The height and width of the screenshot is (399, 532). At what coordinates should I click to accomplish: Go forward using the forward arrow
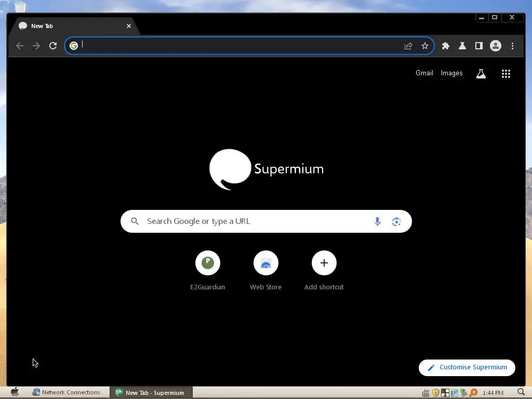(36, 46)
